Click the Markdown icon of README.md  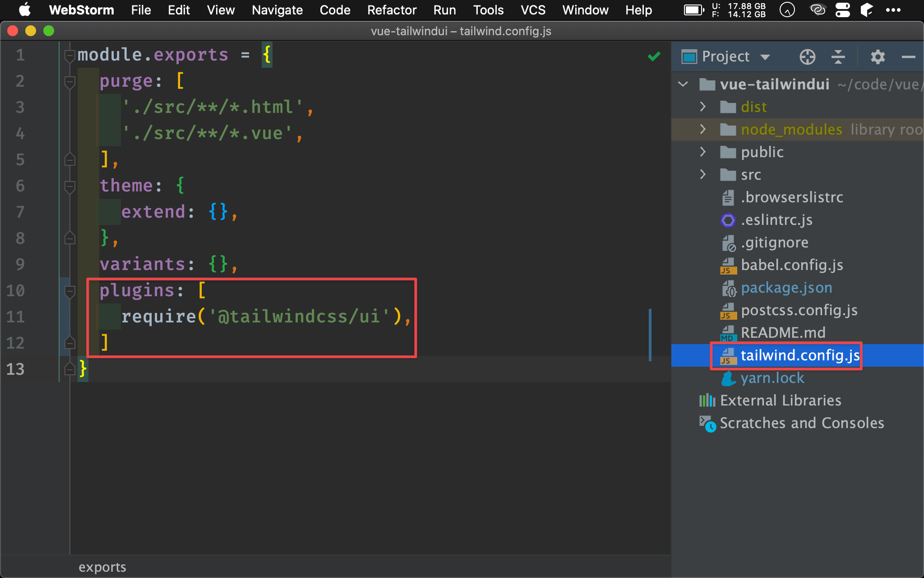728,333
